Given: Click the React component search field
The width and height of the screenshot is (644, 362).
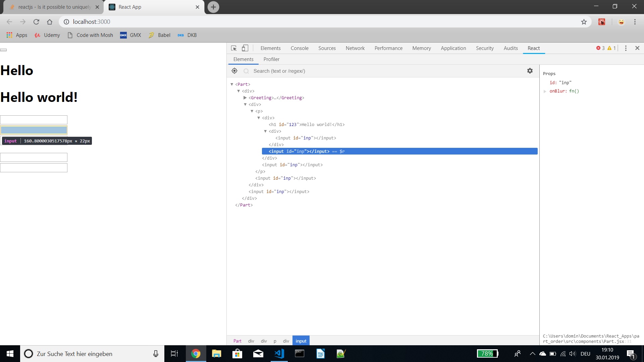Looking at the screenshot, I should 335,71.
